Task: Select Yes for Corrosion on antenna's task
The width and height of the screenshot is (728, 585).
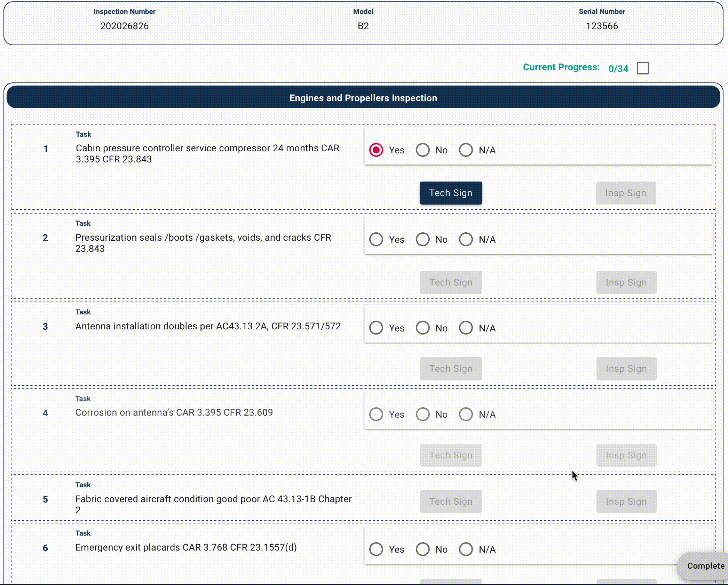Action: tap(376, 414)
